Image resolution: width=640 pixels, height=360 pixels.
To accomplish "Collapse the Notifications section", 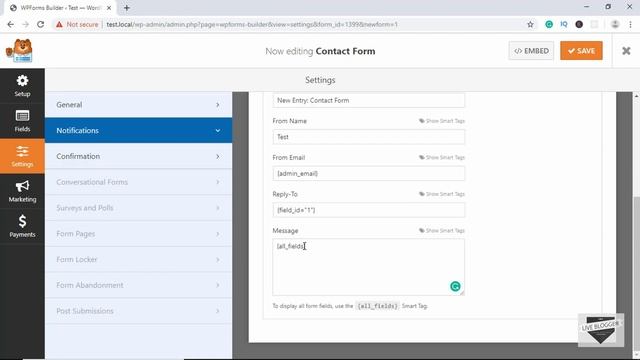I will (138, 131).
